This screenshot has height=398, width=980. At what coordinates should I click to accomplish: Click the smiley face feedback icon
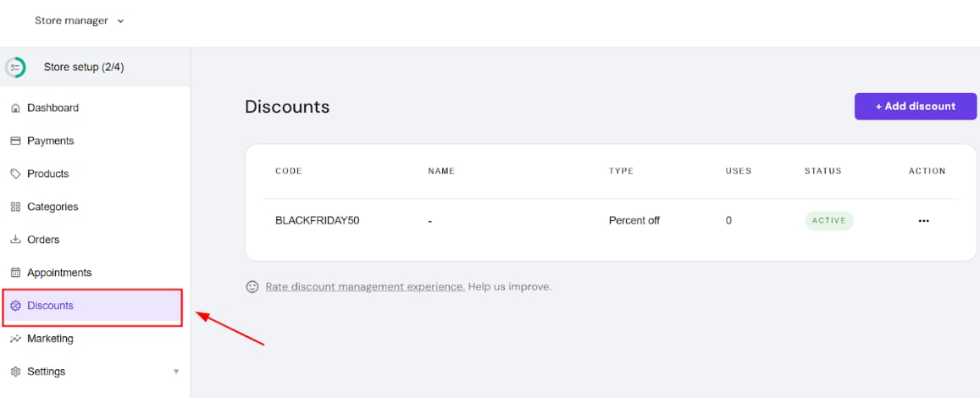pos(252,287)
